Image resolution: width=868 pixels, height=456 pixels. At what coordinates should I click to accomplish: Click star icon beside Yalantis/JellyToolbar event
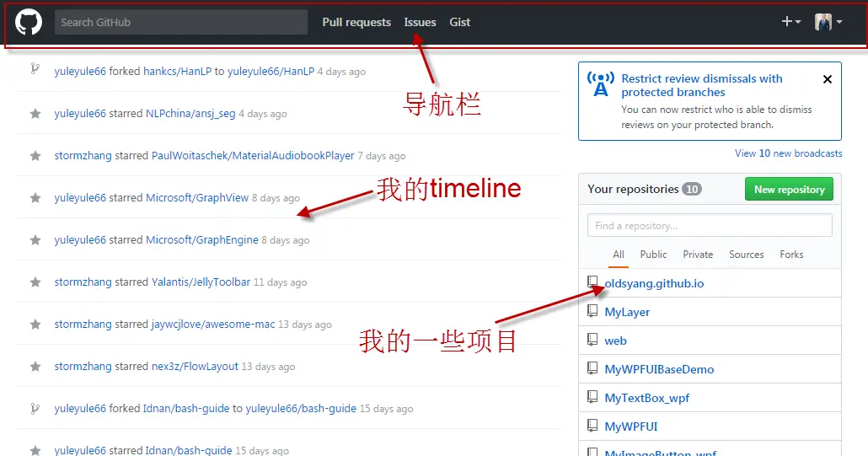[35, 282]
